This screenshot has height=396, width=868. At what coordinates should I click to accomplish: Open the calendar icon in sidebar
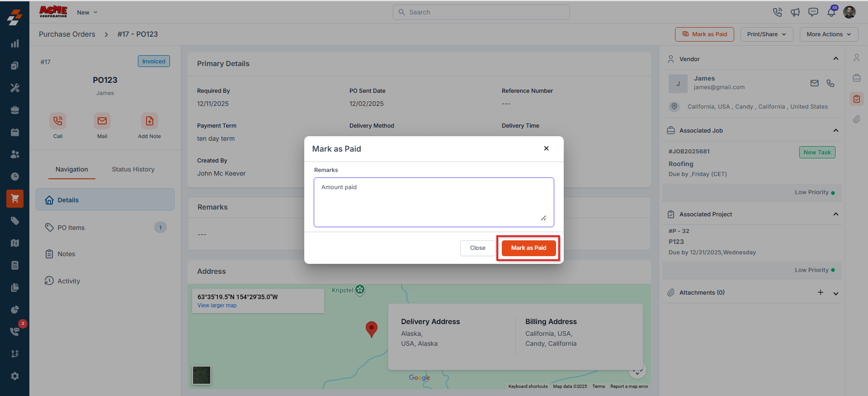pos(15,132)
